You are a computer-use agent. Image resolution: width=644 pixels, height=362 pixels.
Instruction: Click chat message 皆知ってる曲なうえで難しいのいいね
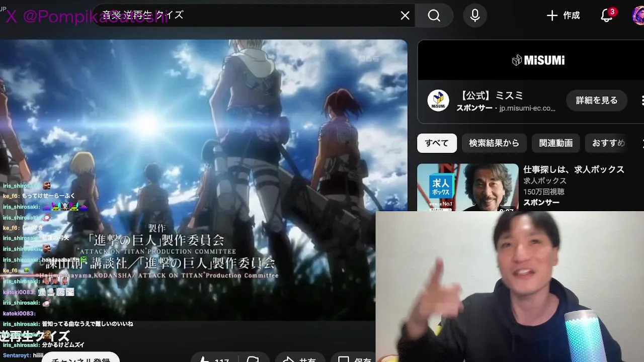click(x=88, y=324)
